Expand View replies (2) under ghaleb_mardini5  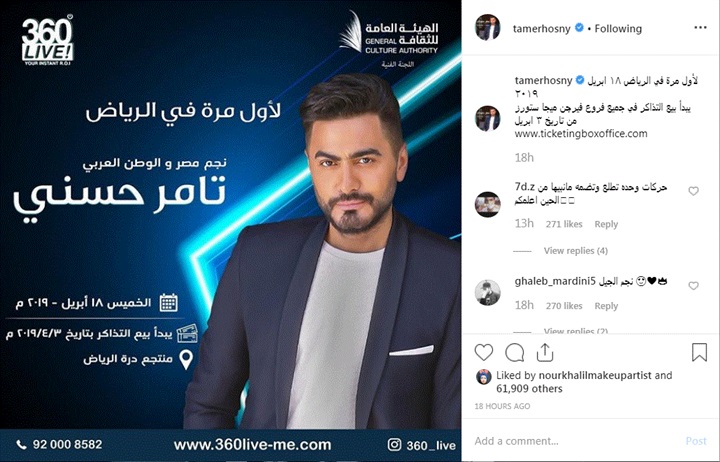[x=576, y=331]
